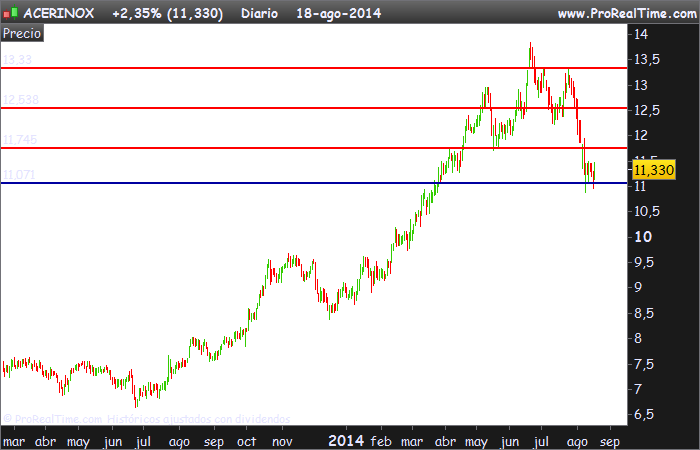
Task: Click the 7,5 price axis label
Action: 646,364
